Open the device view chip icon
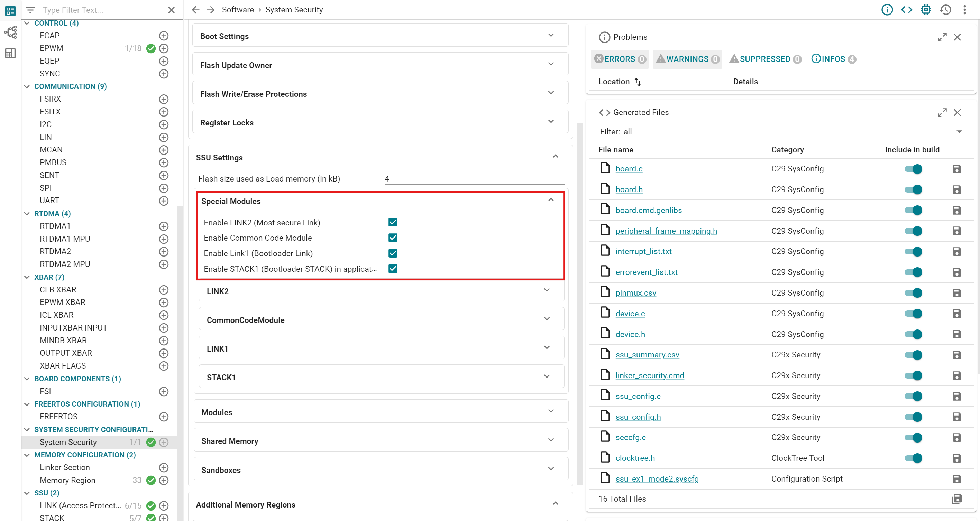980x521 pixels. pyautogui.click(x=926, y=10)
